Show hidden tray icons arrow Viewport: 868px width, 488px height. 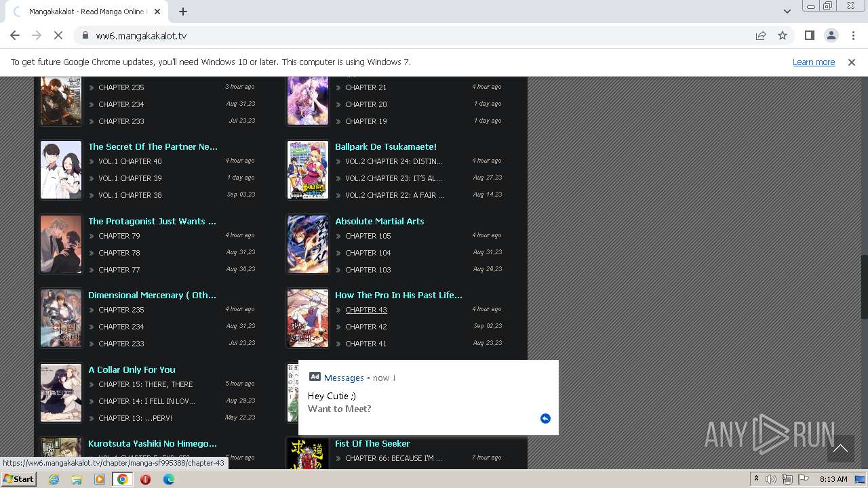(756, 479)
